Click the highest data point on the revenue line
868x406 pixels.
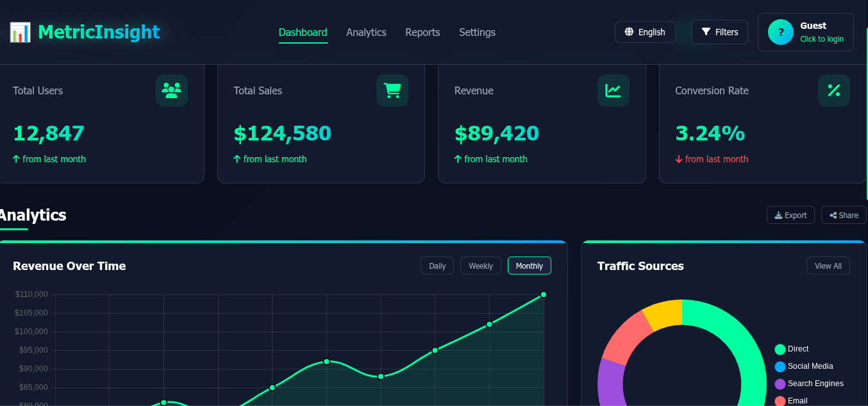543,294
